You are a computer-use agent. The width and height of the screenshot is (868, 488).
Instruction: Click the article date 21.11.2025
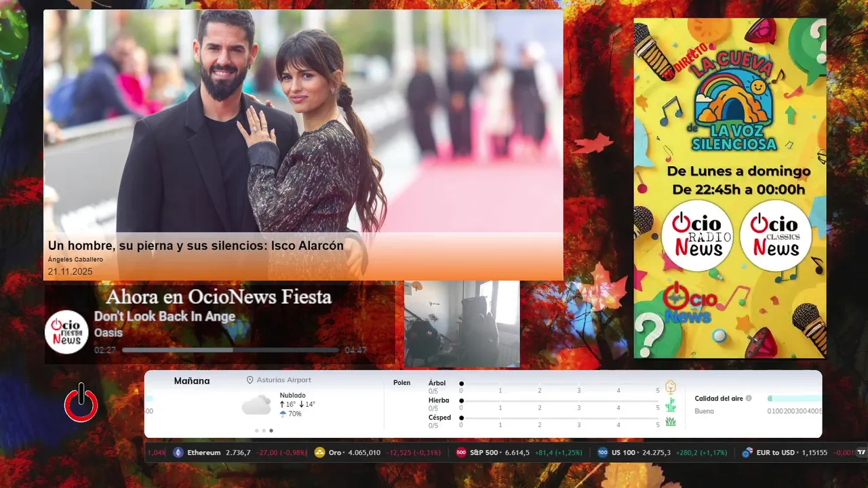(x=70, y=272)
